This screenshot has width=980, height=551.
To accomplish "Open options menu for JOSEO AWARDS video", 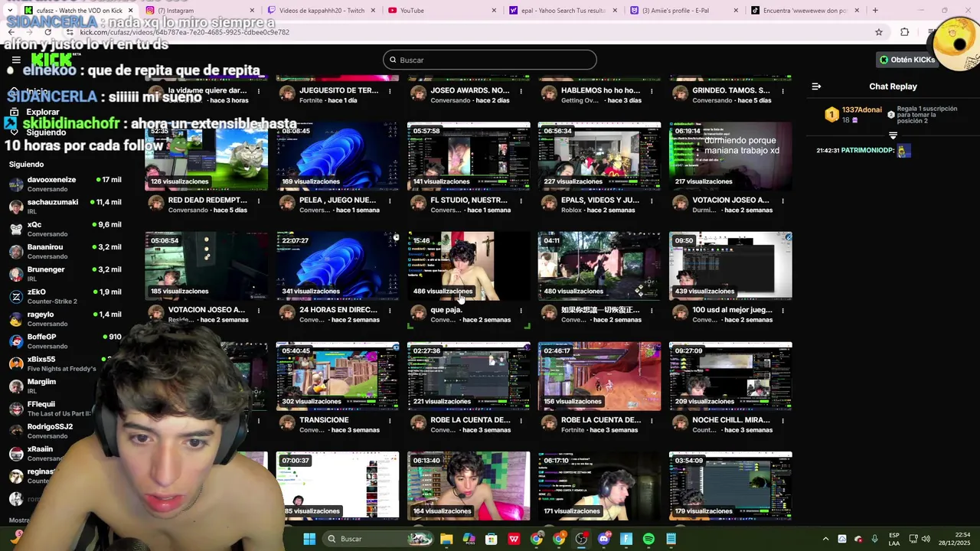I will click(x=521, y=91).
